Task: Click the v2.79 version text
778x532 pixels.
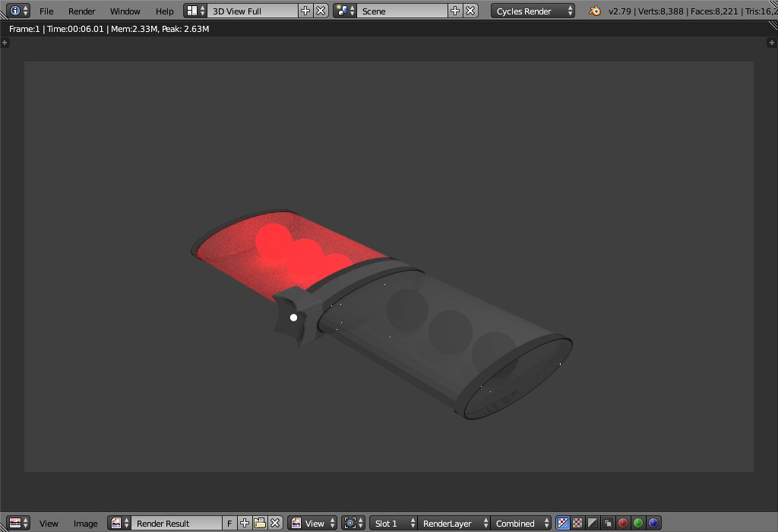Action: [620, 11]
